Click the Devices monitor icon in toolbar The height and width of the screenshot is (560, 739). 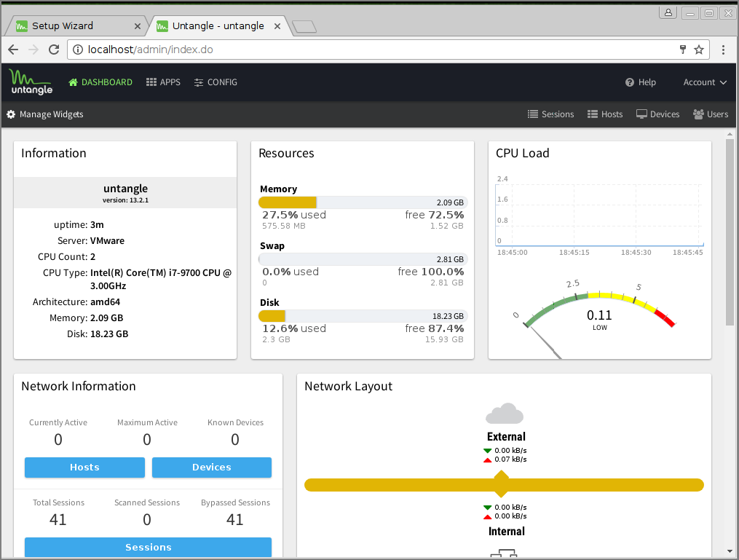click(641, 114)
